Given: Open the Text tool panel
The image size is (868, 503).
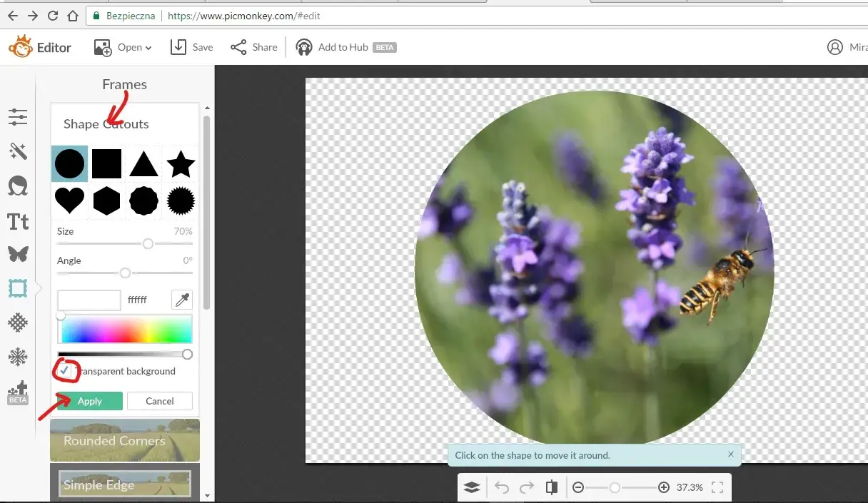Looking at the screenshot, I should (x=18, y=221).
